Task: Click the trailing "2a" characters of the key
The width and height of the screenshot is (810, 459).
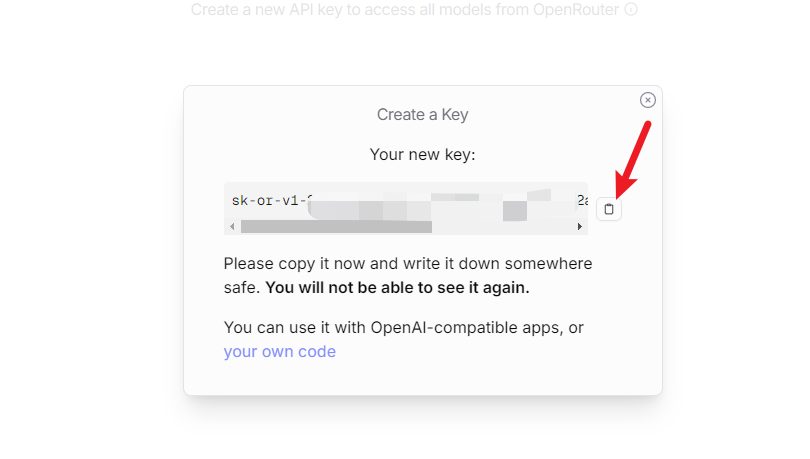Action: [x=582, y=200]
